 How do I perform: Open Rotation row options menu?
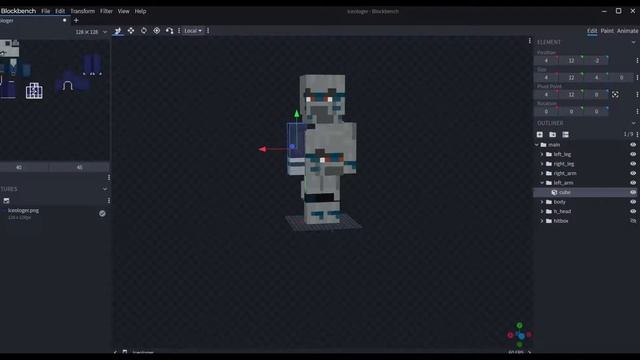(637, 111)
